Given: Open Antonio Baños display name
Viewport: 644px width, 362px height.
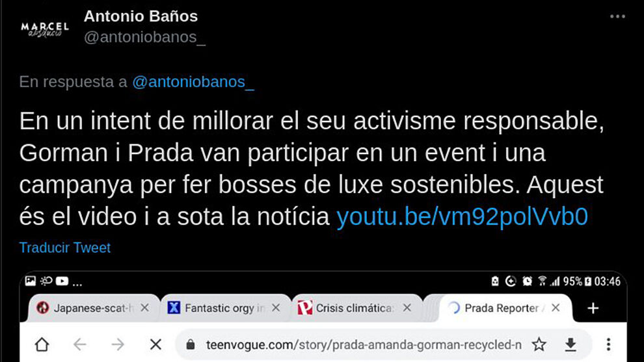Looking at the screenshot, I should click(x=141, y=16).
